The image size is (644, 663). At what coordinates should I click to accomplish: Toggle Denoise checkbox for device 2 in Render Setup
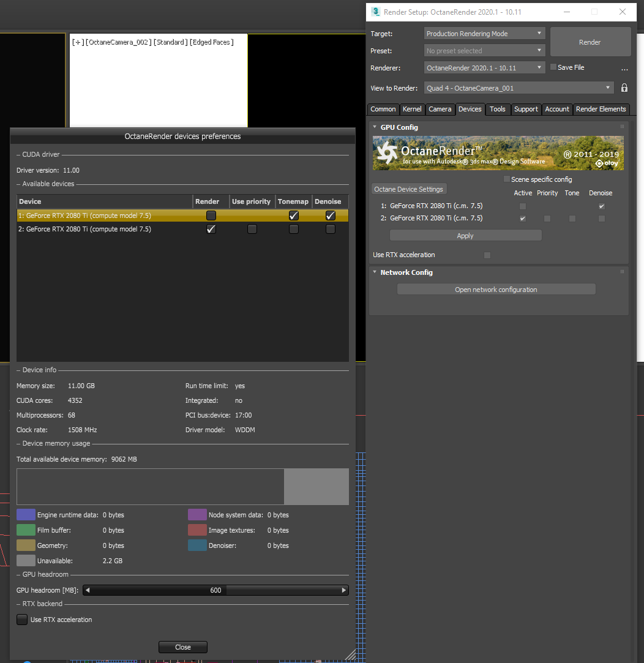pyautogui.click(x=602, y=219)
